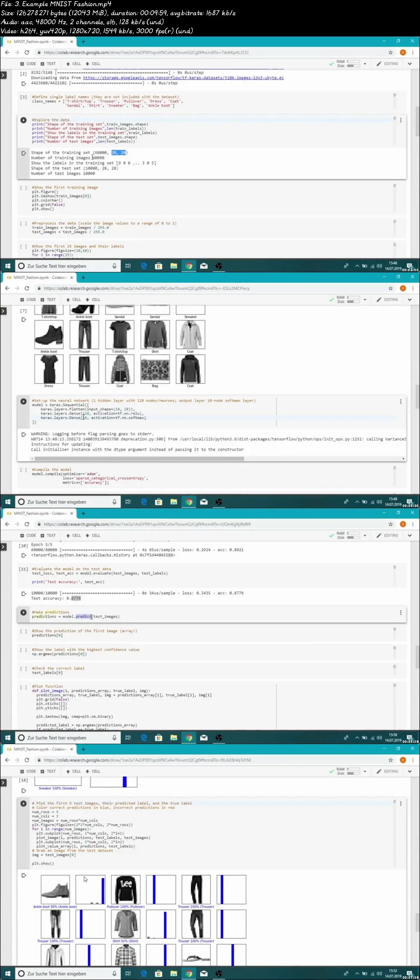This screenshot has height=980, width=420.
Task: Click EDITING mode in the 15:48 clock frame
Action: tap(388, 299)
